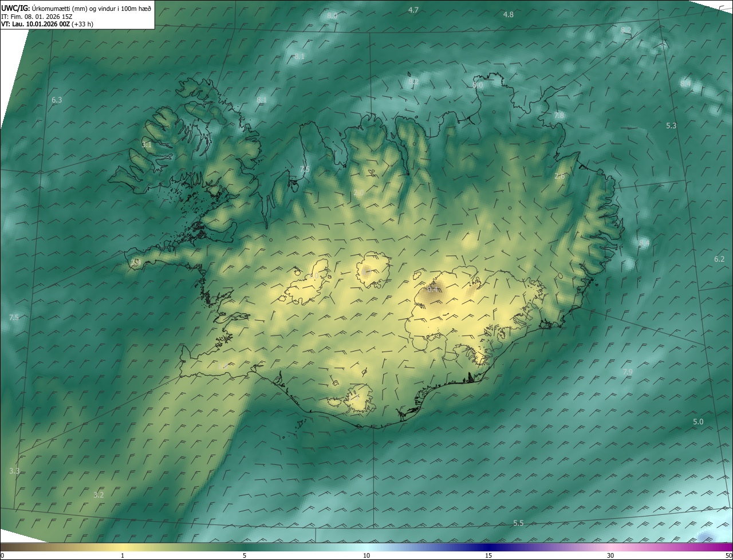Screen dimensions: 733x560
Task: Click the dark blue 15 mark on color bar
Action: [x=488, y=549]
